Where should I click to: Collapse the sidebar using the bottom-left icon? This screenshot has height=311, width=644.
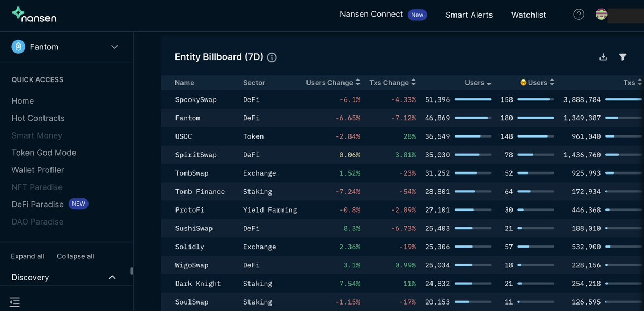(x=14, y=302)
